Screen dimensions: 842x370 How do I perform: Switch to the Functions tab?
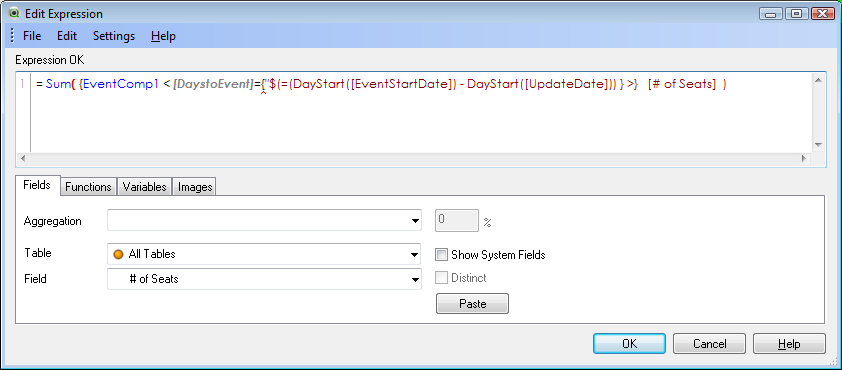88,187
